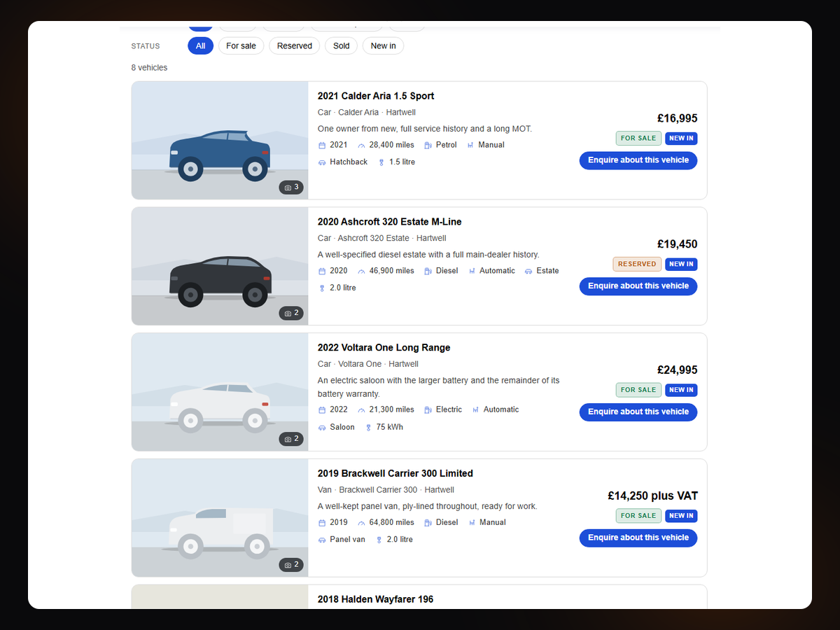The image size is (840, 630).
Task: Click the FOR SALE badge on Calder Aria
Action: (x=638, y=139)
